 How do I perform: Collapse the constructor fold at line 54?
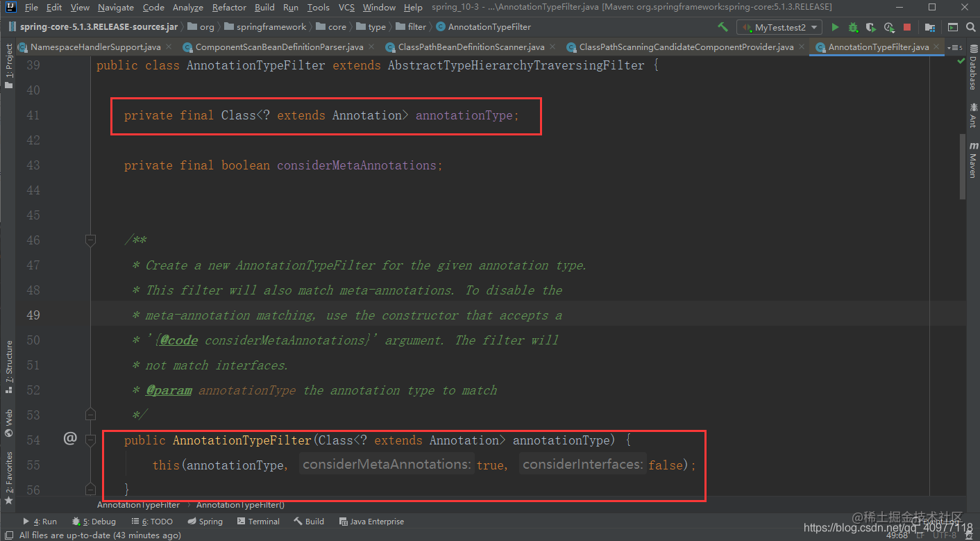tap(90, 440)
